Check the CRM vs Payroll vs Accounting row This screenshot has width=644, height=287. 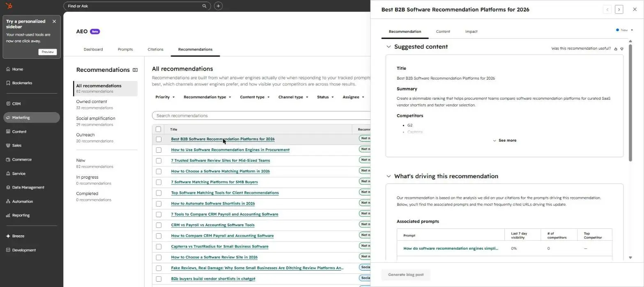[159, 225]
